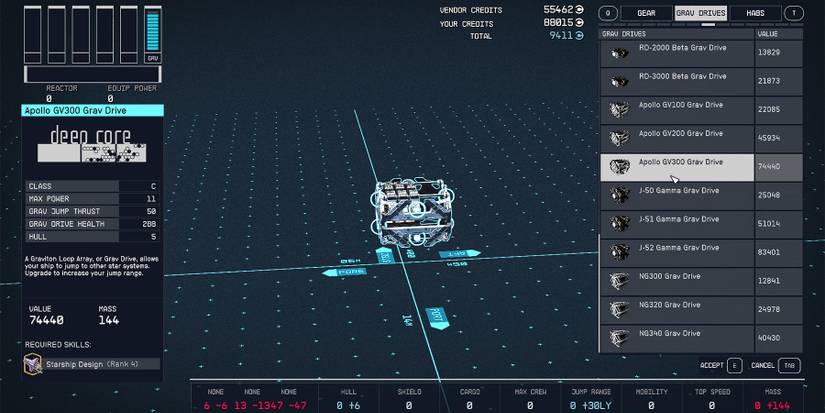Screen dimensions: 825x413
Task: Click the T next-category key icon
Action: [x=794, y=13]
